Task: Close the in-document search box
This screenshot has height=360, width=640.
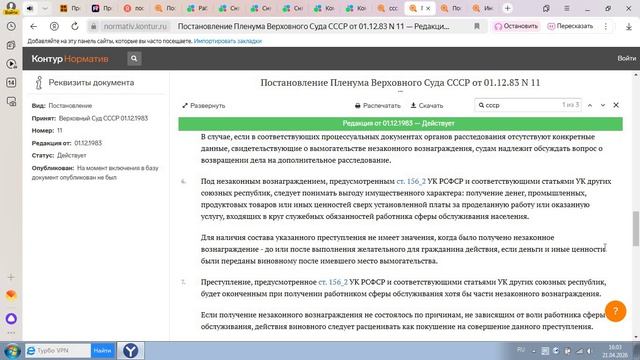Action: pos(616,105)
